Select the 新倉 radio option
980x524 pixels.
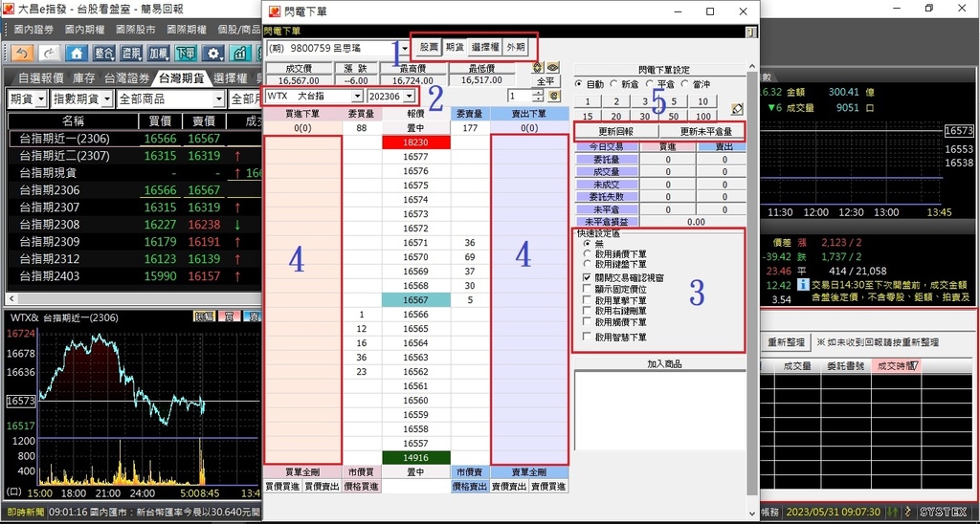(x=626, y=84)
